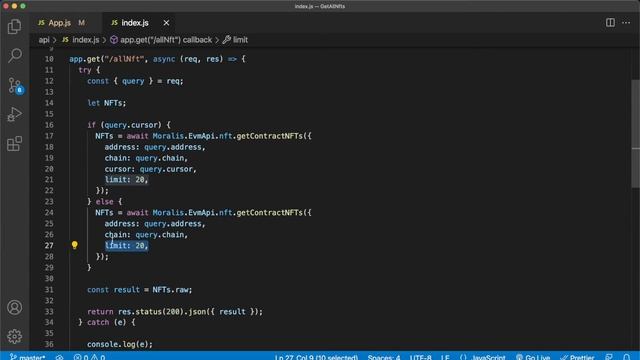Click 'address: query.address,' on line 25

click(x=155, y=224)
